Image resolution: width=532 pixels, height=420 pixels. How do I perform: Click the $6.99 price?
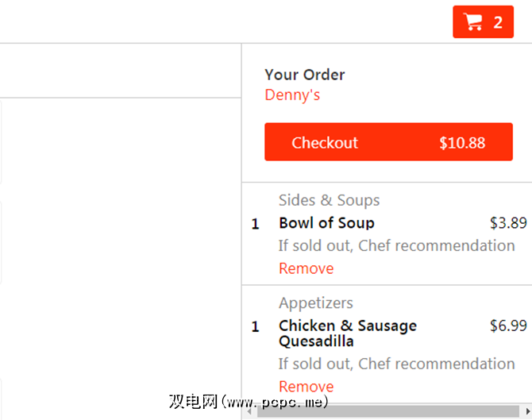point(508,326)
